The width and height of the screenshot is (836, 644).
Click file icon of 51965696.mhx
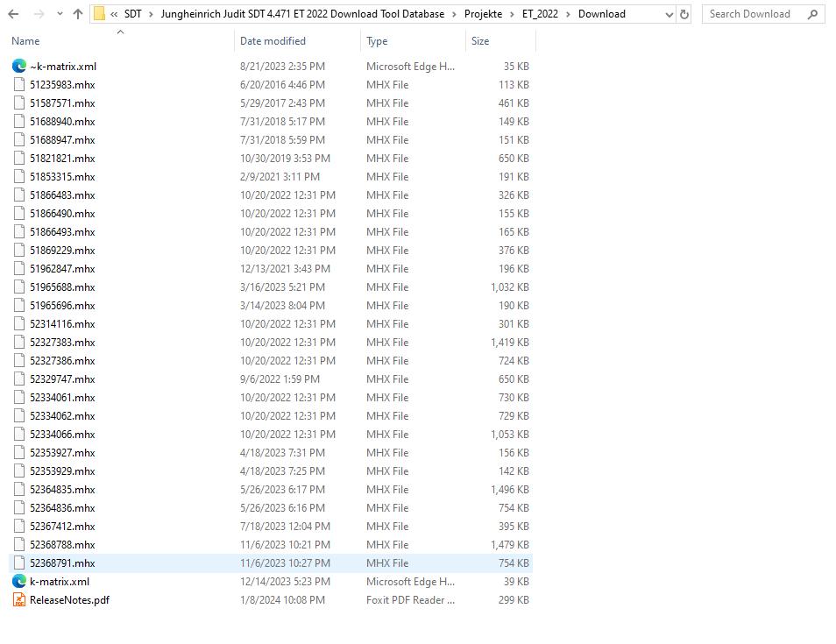pyautogui.click(x=19, y=306)
